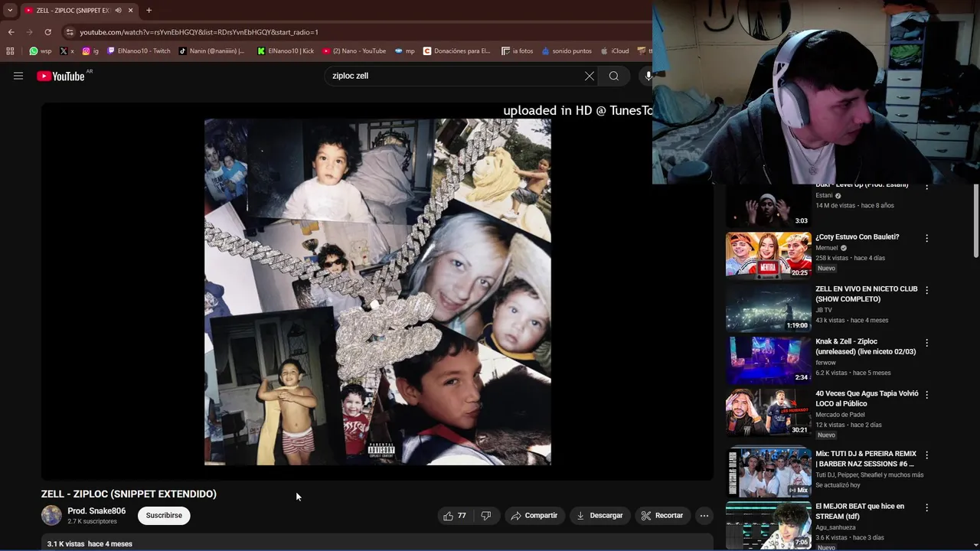Click the sidebar vertical scrollbar

click(x=975, y=222)
